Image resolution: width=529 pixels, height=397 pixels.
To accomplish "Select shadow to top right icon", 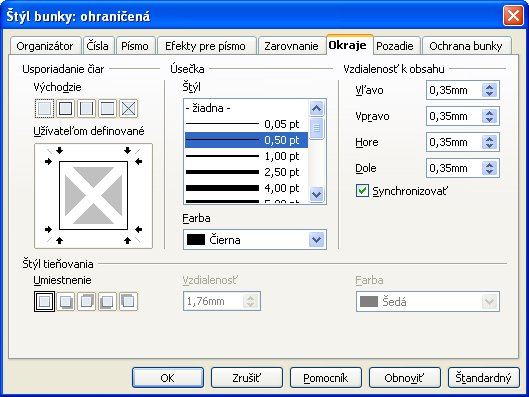I will (x=86, y=301).
